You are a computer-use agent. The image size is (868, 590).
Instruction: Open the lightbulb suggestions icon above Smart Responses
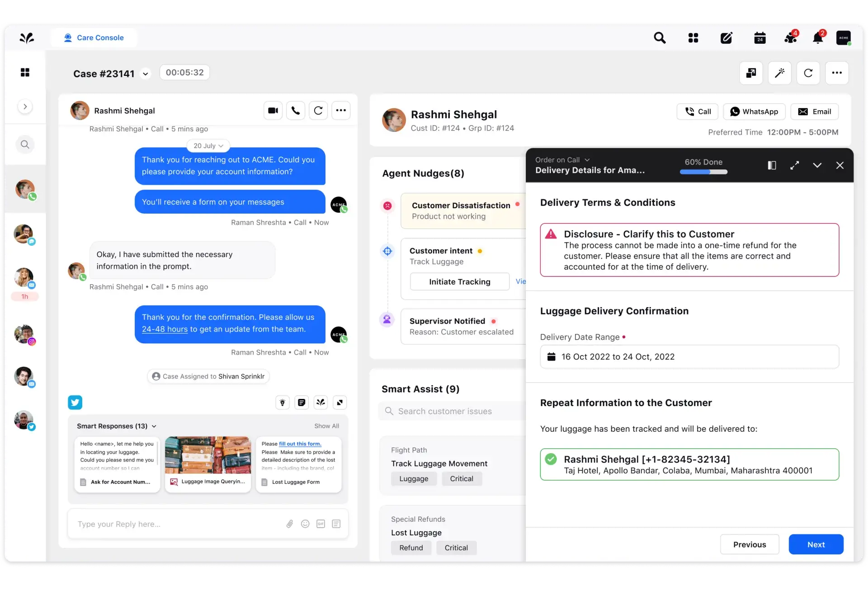(x=282, y=402)
